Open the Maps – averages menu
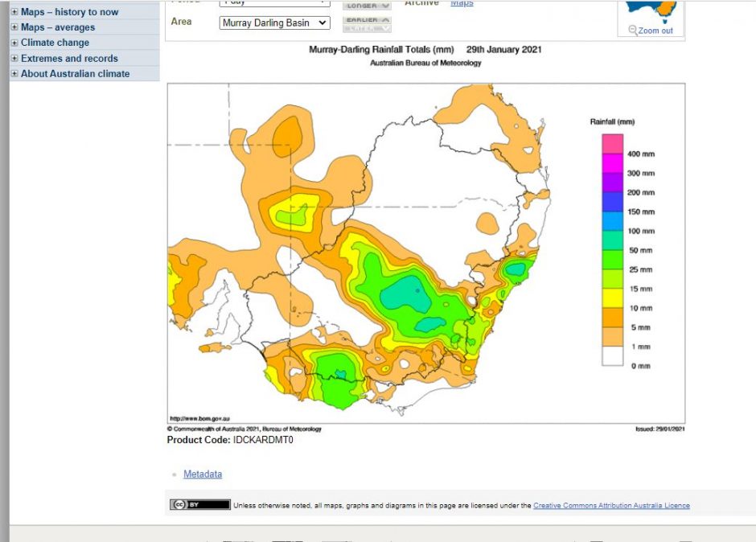 [x=58, y=27]
